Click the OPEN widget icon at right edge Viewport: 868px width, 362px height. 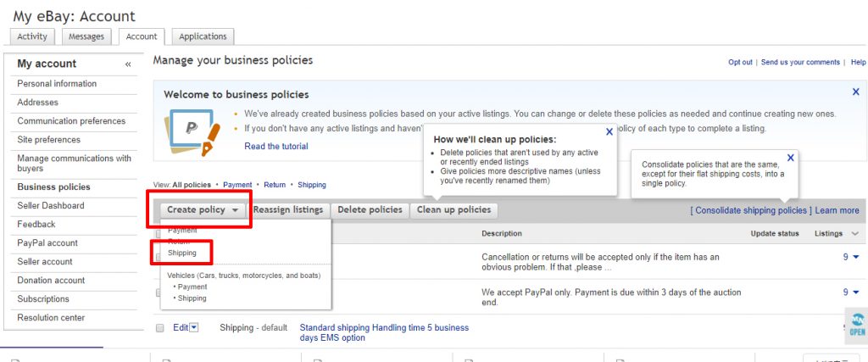click(858, 325)
